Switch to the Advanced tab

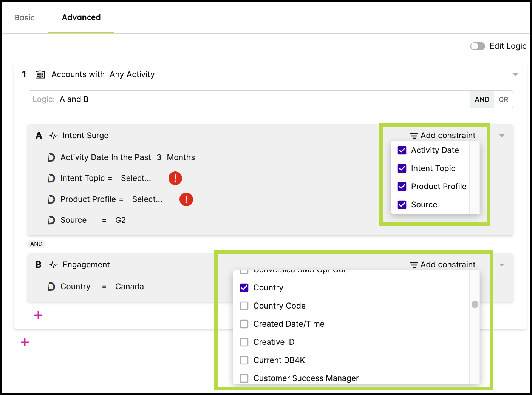(81, 17)
